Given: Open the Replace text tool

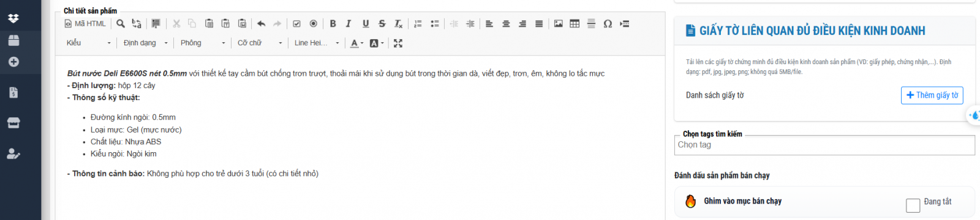Looking at the screenshot, I should (137, 24).
